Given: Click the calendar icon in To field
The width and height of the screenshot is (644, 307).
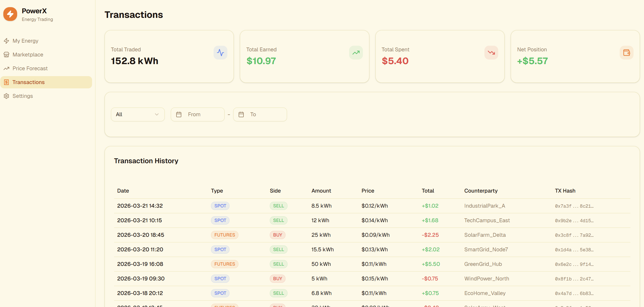Looking at the screenshot, I should (x=241, y=114).
